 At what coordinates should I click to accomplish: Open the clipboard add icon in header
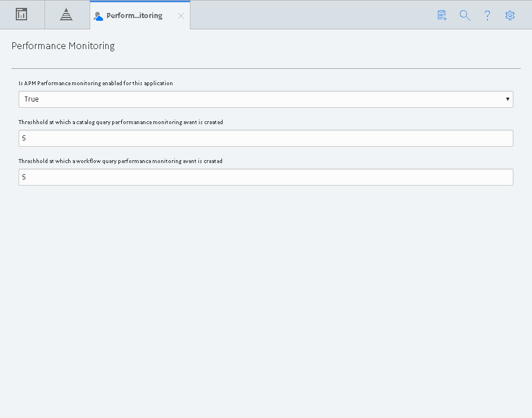(442, 15)
